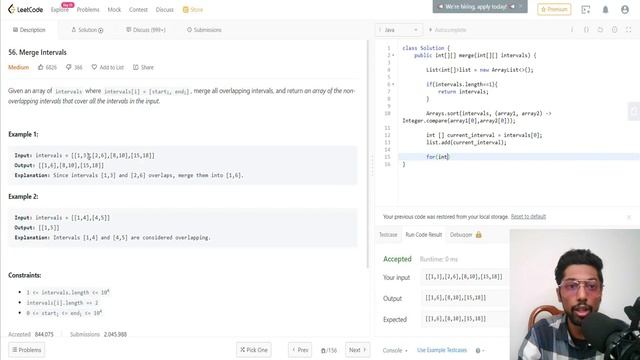Switch to the Solution tab

(87, 30)
